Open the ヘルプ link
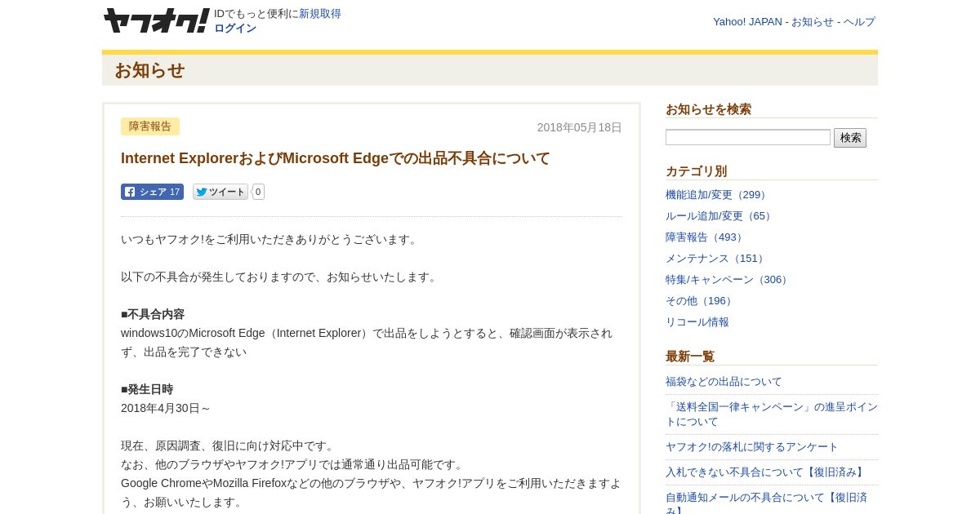 [x=859, y=22]
